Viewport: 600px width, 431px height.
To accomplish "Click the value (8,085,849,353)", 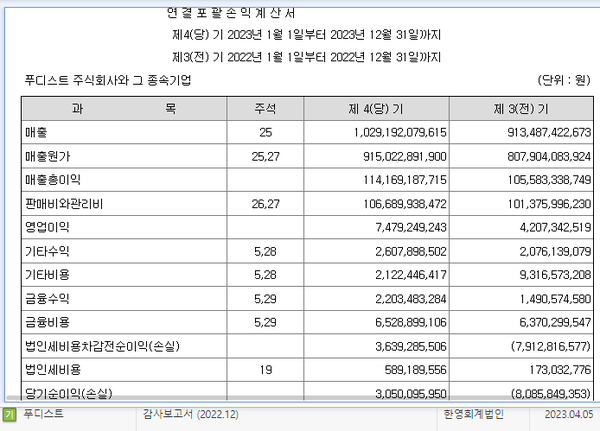I will click(x=551, y=394).
